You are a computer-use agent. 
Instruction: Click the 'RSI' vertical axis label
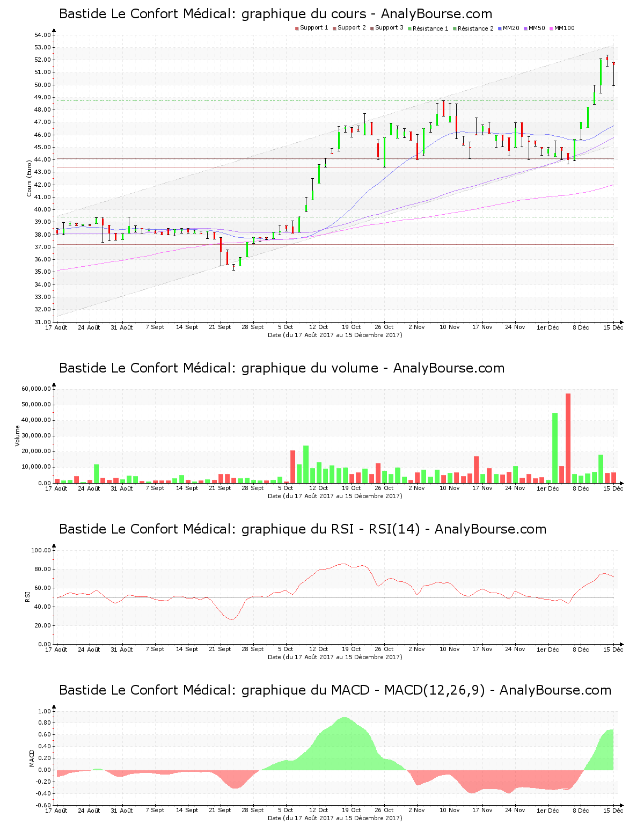coord(27,597)
